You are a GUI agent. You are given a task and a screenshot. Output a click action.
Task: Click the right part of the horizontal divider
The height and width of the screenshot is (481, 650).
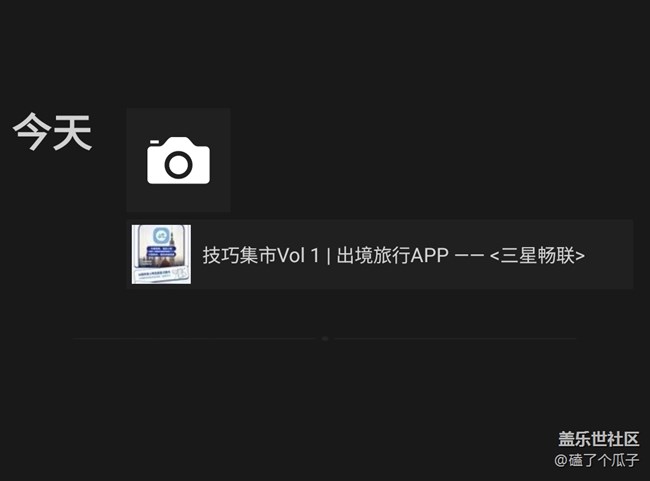click(x=455, y=339)
